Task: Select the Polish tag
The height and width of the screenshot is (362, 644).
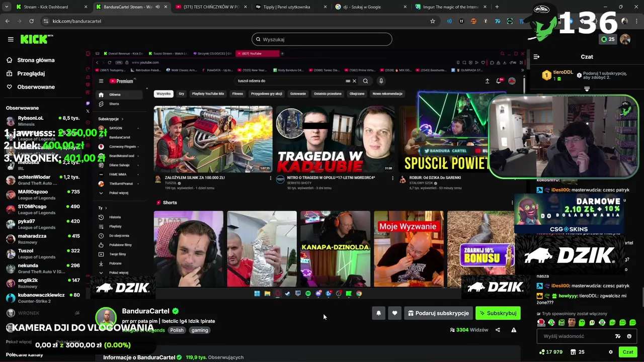Action: 177,330
